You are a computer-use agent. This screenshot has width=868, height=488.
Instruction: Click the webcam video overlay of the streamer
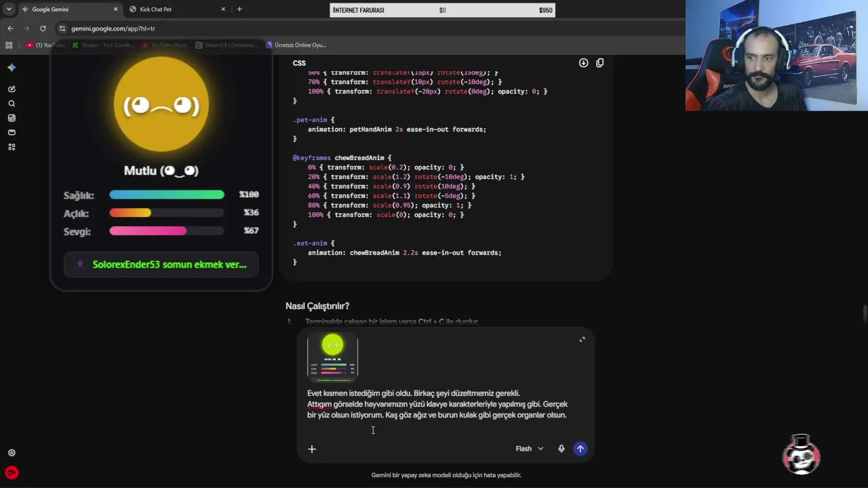[x=776, y=56]
